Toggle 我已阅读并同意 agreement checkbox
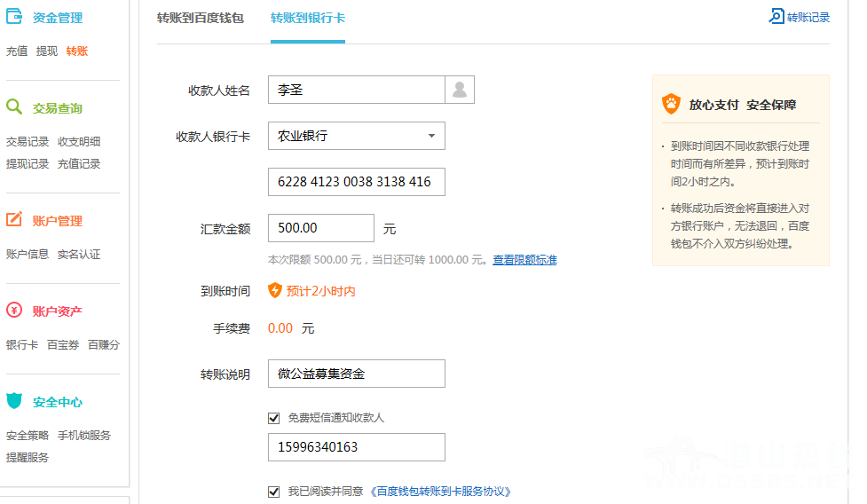 pyautogui.click(x=273, y=492)
